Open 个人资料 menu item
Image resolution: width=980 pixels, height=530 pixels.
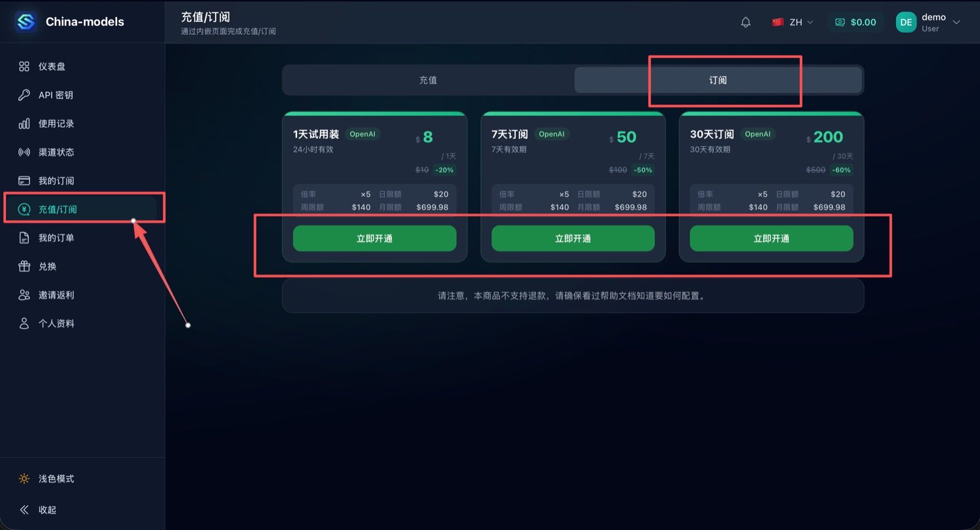(x=82, y=323)
